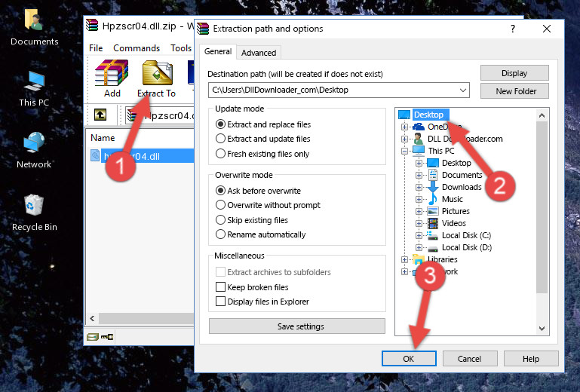This screenshot has width=580, height=392.
Task: Expand the Downloads tree node
Action: click(x=419, y=187)
